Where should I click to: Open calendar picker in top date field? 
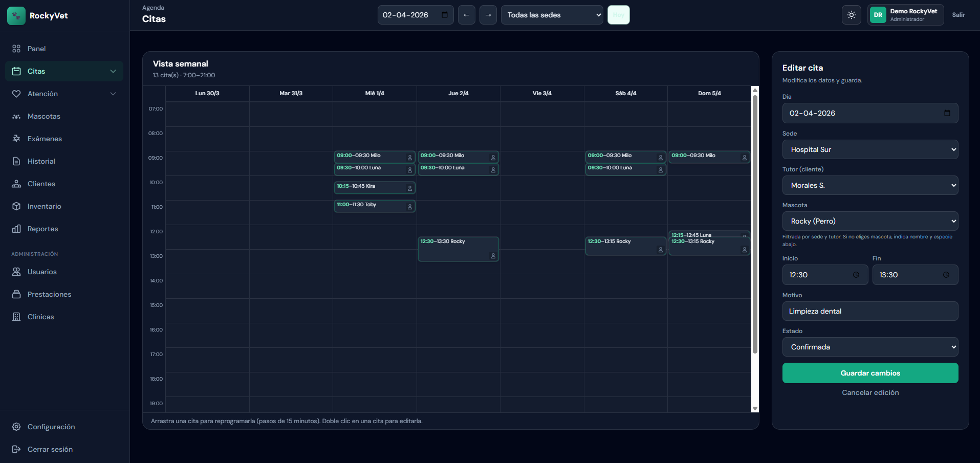(x=444, y=15)
